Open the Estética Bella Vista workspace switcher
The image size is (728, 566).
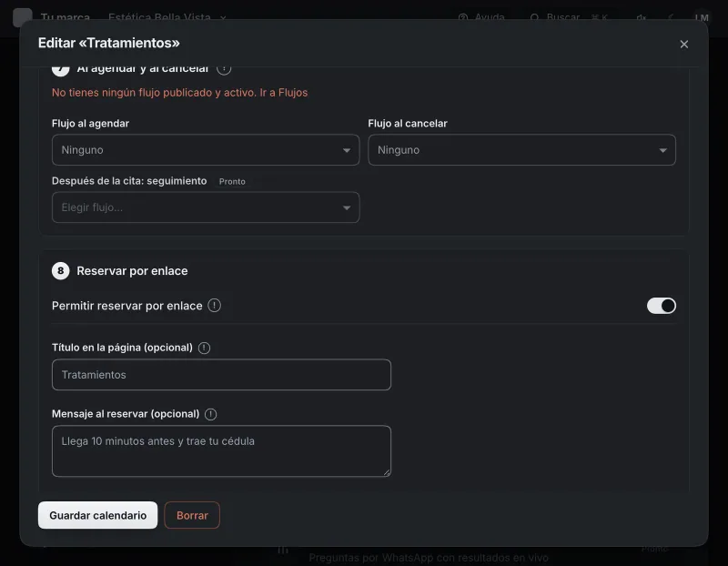[x=167, y=17]
